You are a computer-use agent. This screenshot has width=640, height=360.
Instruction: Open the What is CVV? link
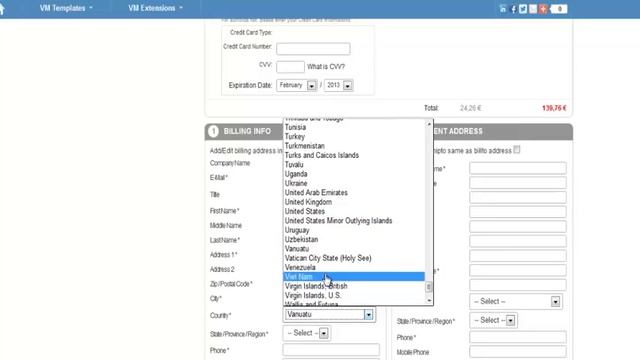pos(326,67)
